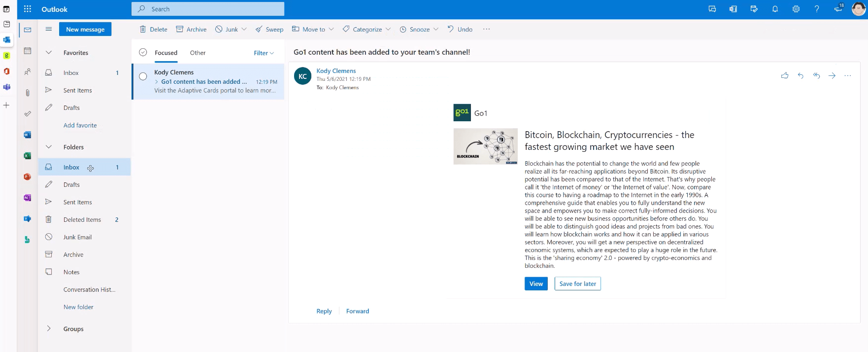Open Deleted Items folder

[x=84, y=219]
